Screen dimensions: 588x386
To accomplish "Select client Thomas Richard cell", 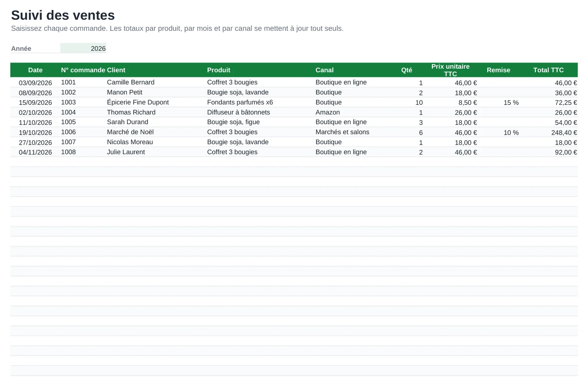I will pos(156,112).
